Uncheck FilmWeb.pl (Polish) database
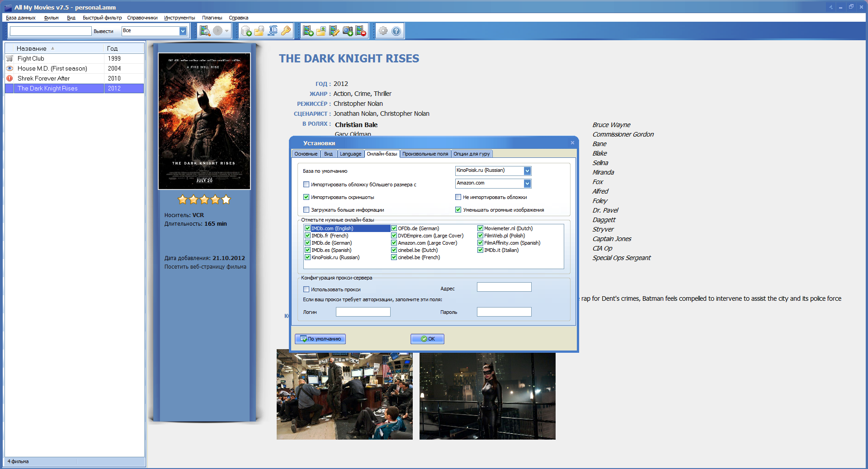Image resolution: width=868 pixels, height=469 pixels. pyautogui.click(x=480, y=236)
